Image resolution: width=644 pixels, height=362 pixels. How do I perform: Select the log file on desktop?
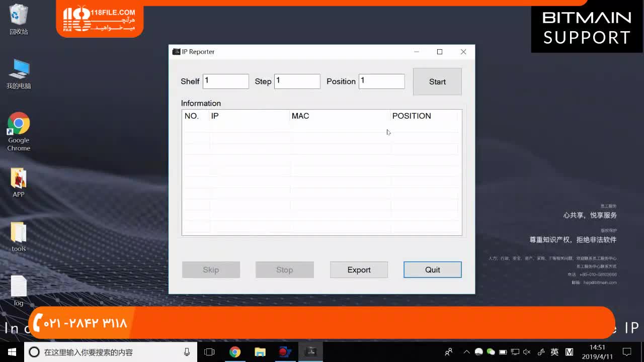pyautogui.click(x=19, y=291)
